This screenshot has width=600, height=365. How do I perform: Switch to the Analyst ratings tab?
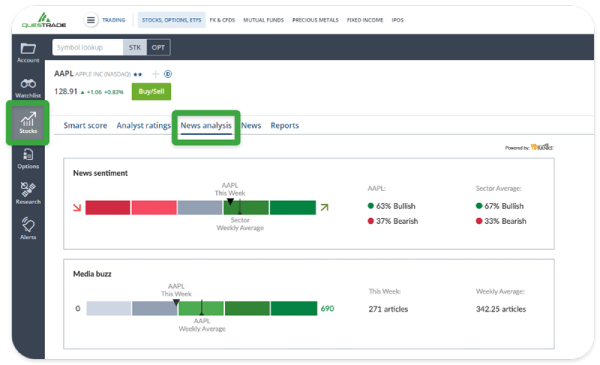click(x=143, y=125)
